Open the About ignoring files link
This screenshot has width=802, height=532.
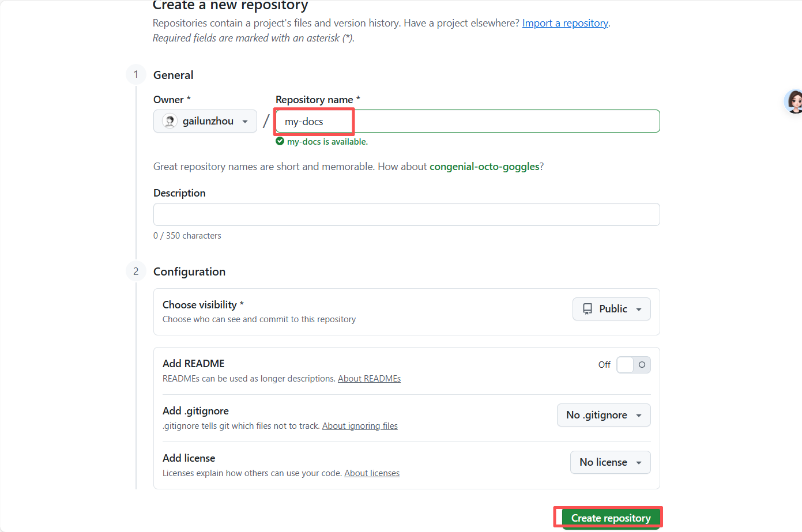tap(360, 426)
